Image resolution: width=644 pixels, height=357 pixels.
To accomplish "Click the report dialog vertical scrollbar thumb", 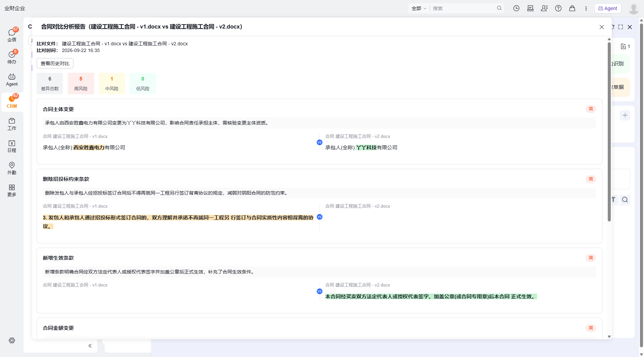I will (x=609, y=132).
